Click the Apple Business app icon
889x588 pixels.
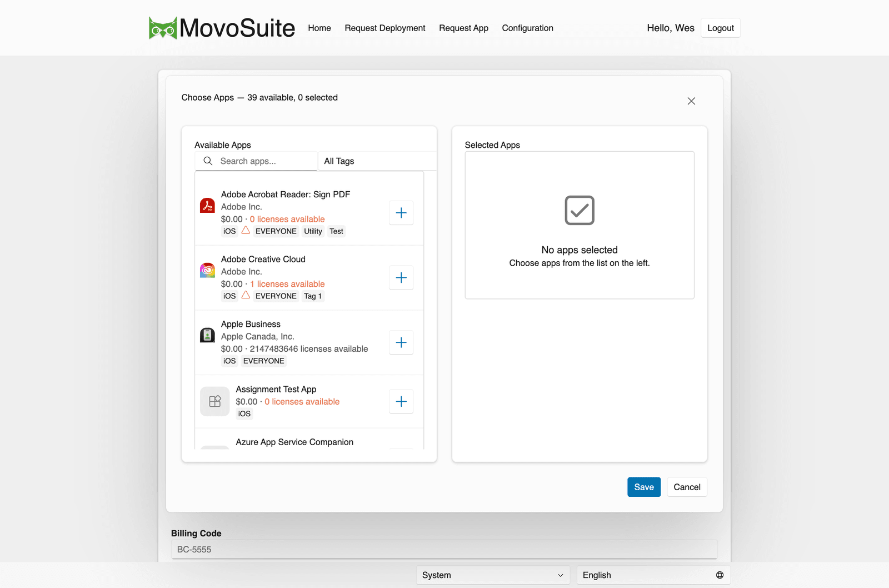pyautogui.click(x=207, y=335)
